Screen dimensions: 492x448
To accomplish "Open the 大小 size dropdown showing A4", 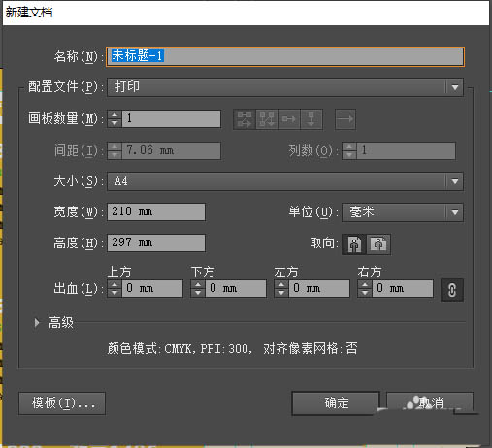I will 285,181.
